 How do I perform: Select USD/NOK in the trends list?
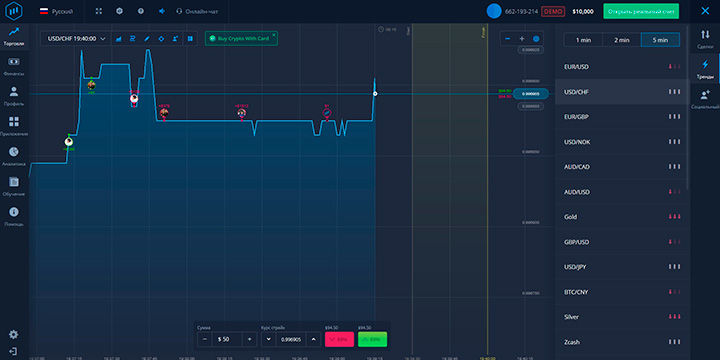tap(622, 142)
